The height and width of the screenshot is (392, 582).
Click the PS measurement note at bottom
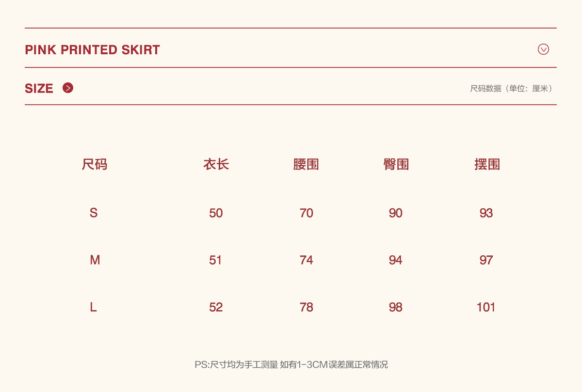coord(291,365)
